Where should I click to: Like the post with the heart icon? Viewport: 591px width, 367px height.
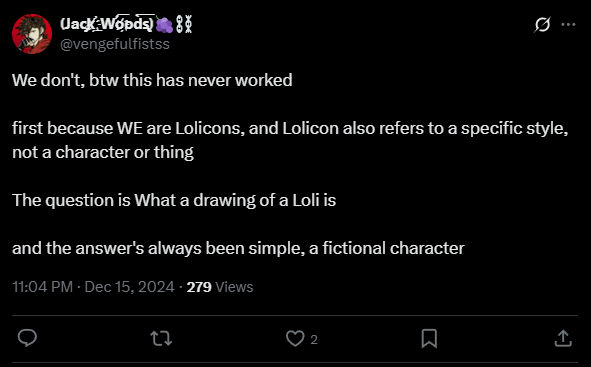pos(295,338)
